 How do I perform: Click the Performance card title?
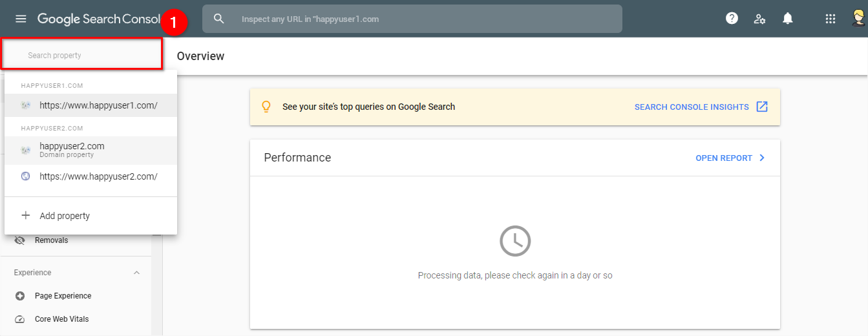pyautogui.click(x=297, y=158)
